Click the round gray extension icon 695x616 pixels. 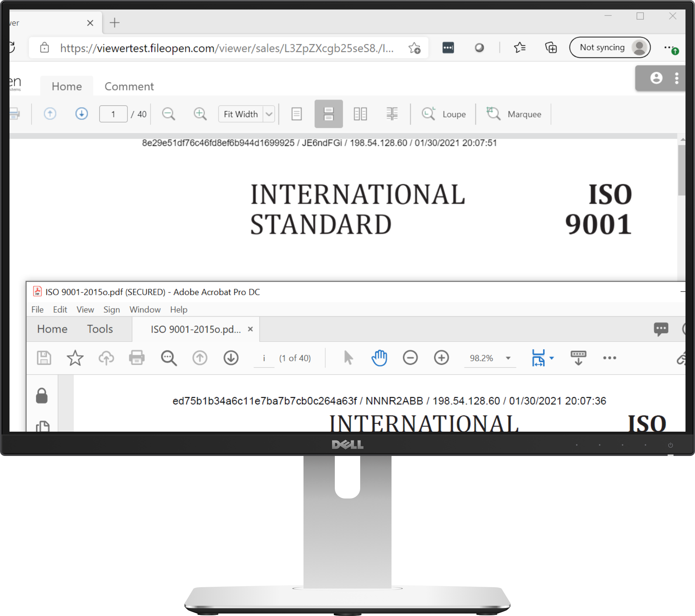[479, 47]
